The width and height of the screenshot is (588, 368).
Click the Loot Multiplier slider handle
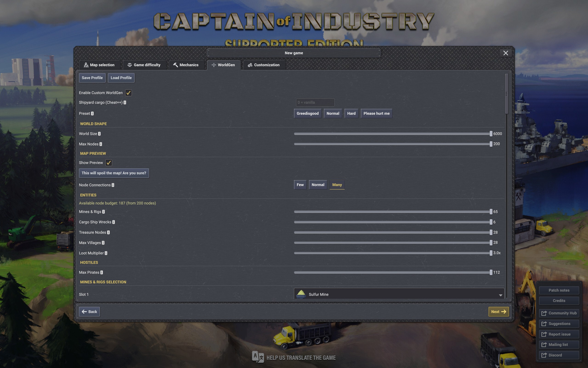pos(491,253)
